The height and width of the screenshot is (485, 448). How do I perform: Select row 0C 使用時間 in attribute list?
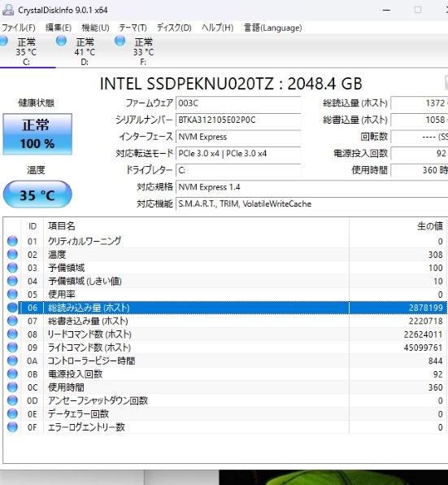coord(225,387)
